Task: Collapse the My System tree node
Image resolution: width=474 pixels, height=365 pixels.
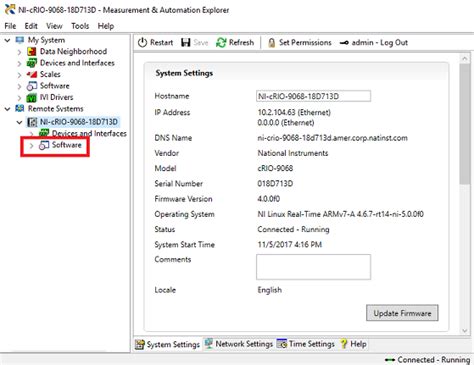Action: coord(7,40)
